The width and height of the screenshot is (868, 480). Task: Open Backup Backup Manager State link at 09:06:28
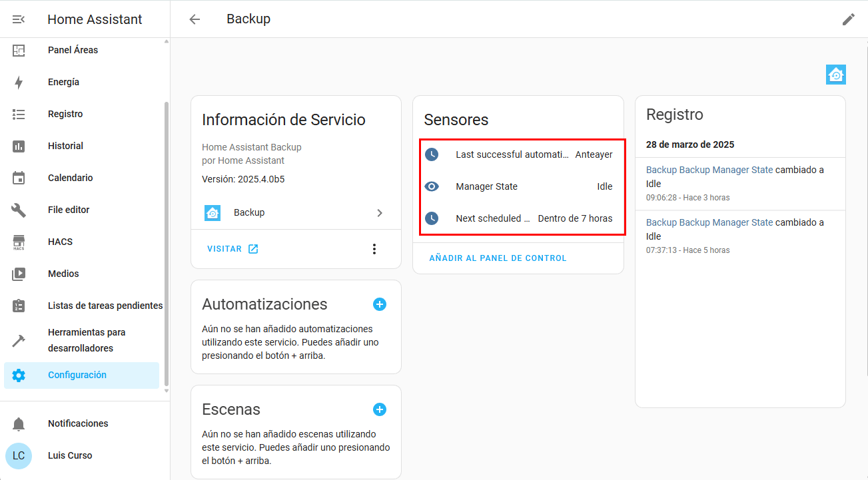[709, 170]
